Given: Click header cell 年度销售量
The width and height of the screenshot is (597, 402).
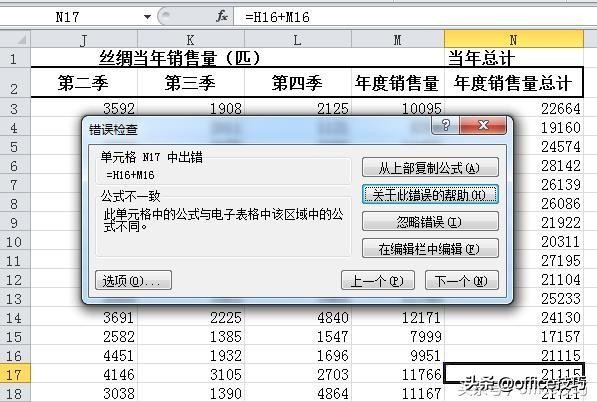Looking at the screenshot, I should 397,83.
